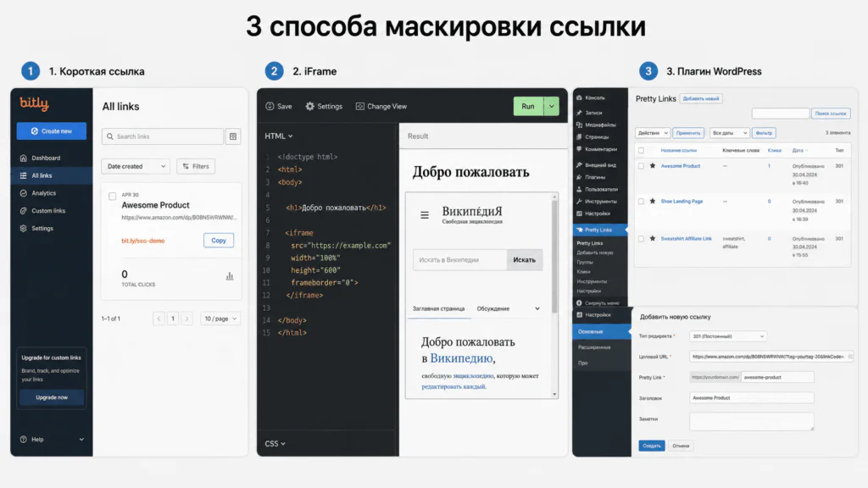Click the Создать button
Viewport: 868px width, 488px height.
pos(652,446)
